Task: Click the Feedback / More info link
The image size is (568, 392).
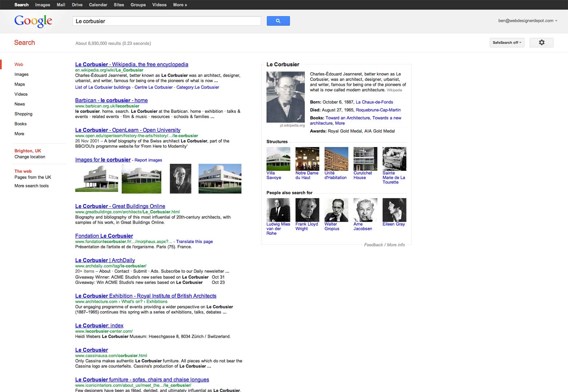Action: point(384,245)
